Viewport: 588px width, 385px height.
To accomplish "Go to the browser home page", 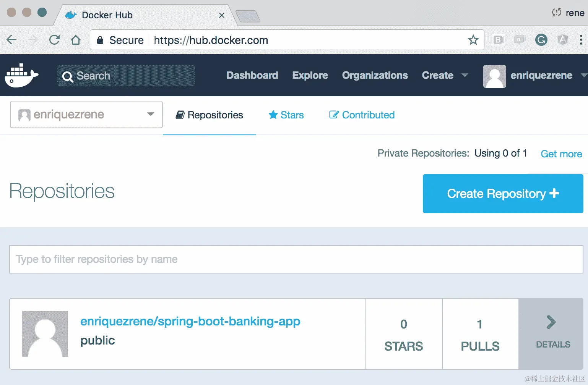I will coord(76,40).
